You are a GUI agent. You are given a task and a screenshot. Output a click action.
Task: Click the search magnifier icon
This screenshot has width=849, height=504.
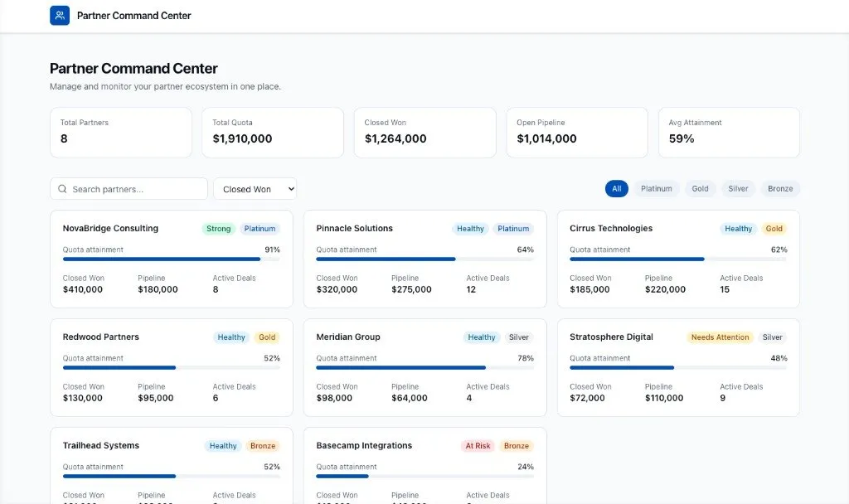point(62,189)
